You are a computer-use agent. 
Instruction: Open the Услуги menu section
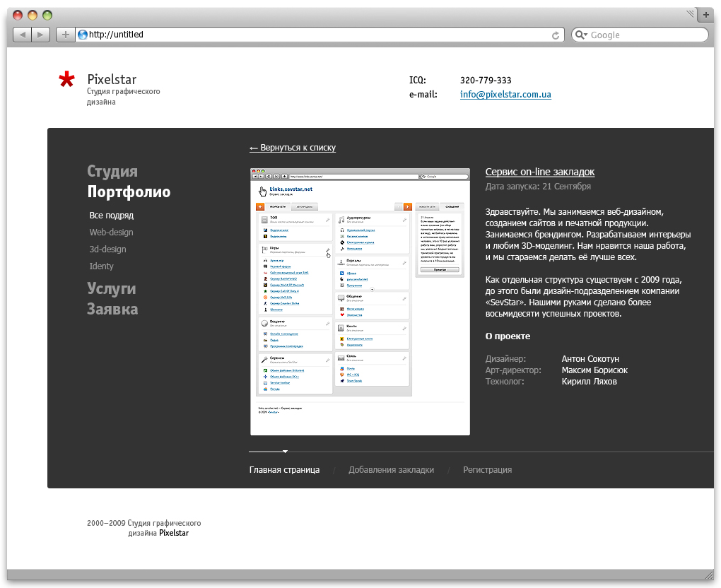(x=111, y=289)
